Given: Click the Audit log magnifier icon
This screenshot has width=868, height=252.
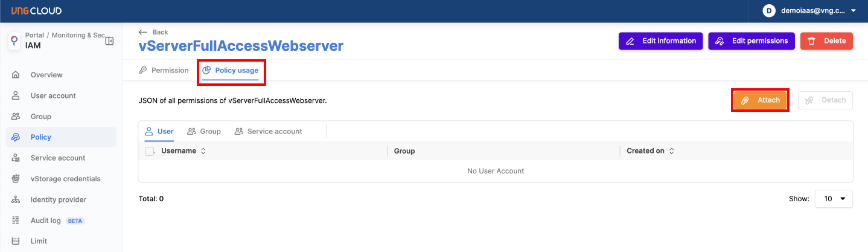Looking at the screenshot, I should tap(16, 221).
